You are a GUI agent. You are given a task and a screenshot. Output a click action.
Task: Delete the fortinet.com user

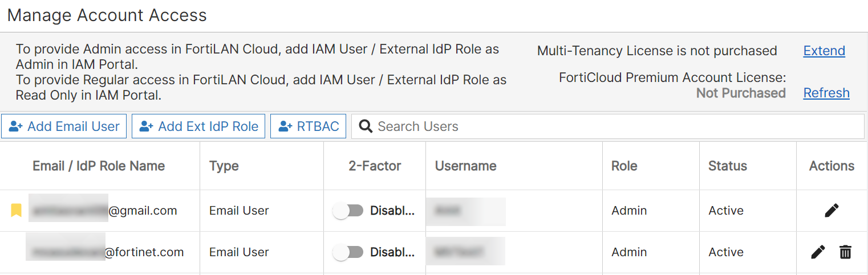pos(845,252)
